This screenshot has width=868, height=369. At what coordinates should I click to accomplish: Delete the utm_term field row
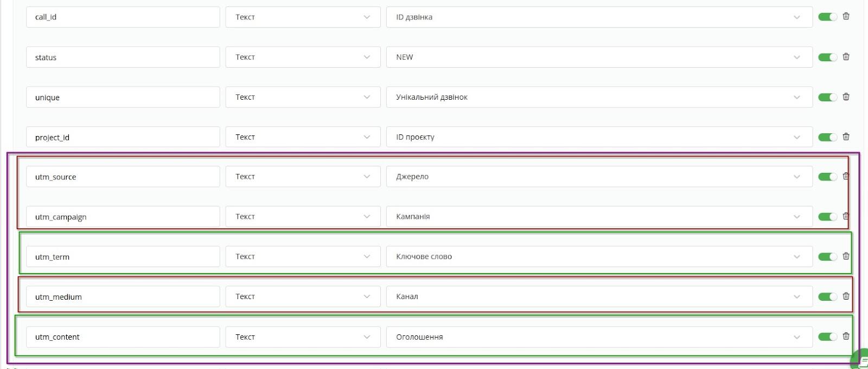[x=846, y=256]
